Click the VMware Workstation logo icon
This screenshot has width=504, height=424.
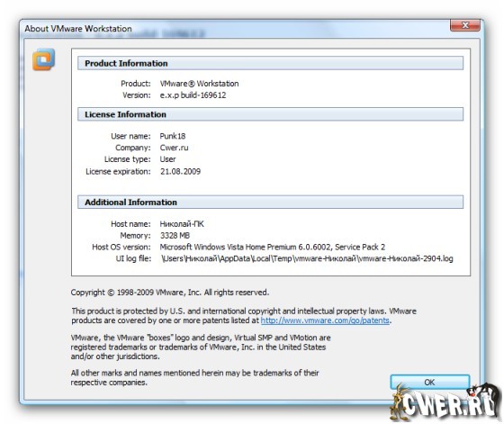pyautogui.click(x=44, y=59)
